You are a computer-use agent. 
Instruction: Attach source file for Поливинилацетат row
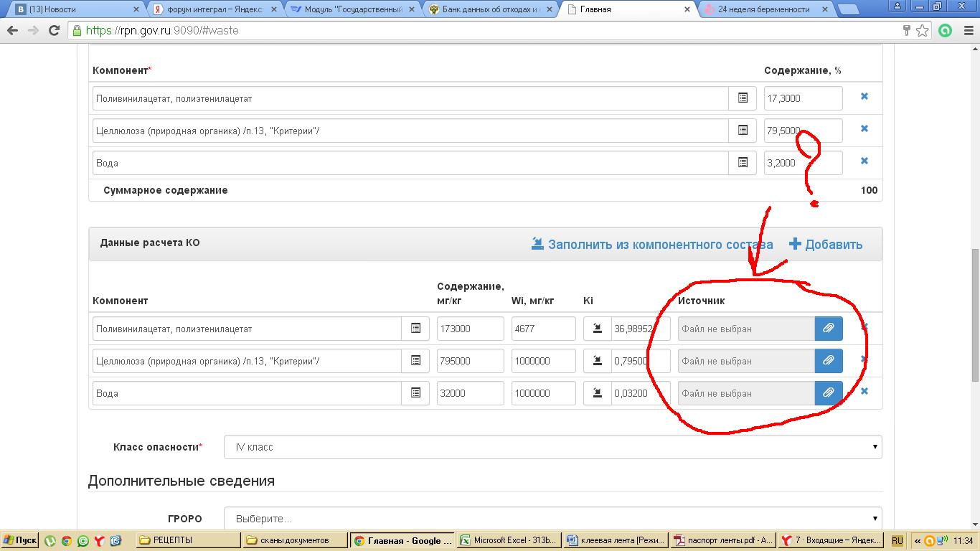coord(828,329)
